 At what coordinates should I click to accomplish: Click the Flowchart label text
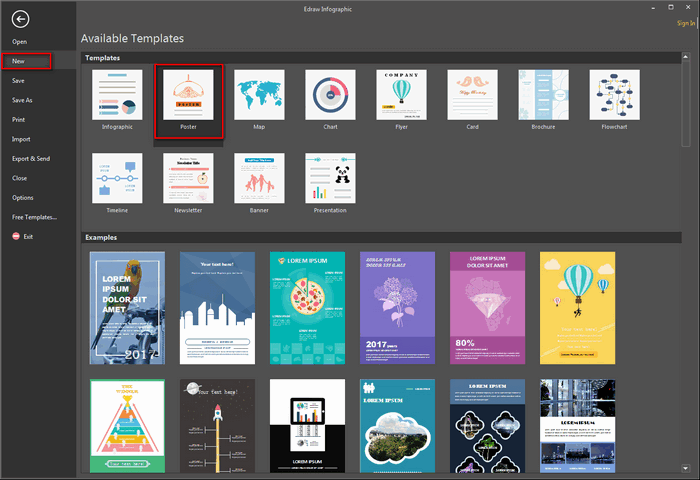point(614,127)
